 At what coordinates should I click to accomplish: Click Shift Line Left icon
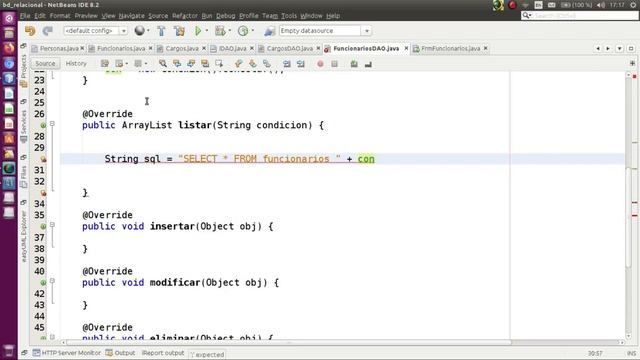[287, 64]
